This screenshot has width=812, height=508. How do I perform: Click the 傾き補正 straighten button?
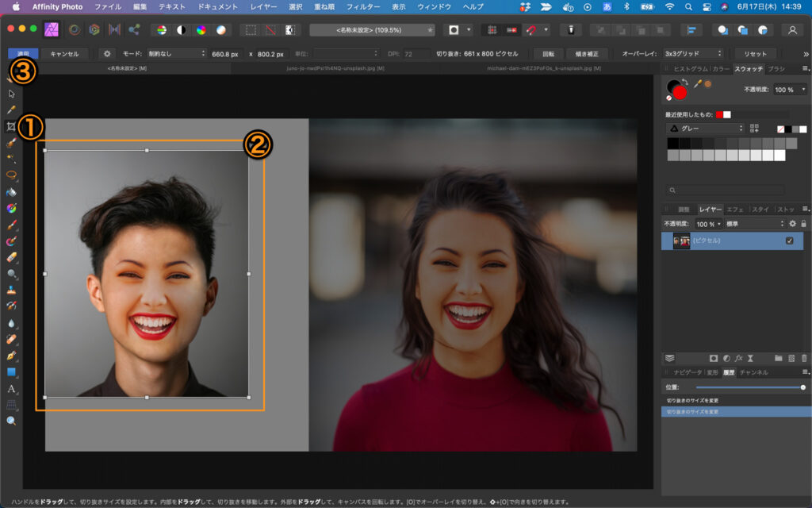(587, 54)
